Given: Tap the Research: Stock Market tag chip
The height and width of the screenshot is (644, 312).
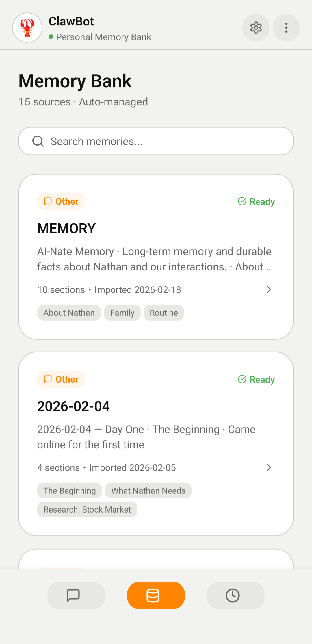Looking at the screenshot, I should click(87, 509).
